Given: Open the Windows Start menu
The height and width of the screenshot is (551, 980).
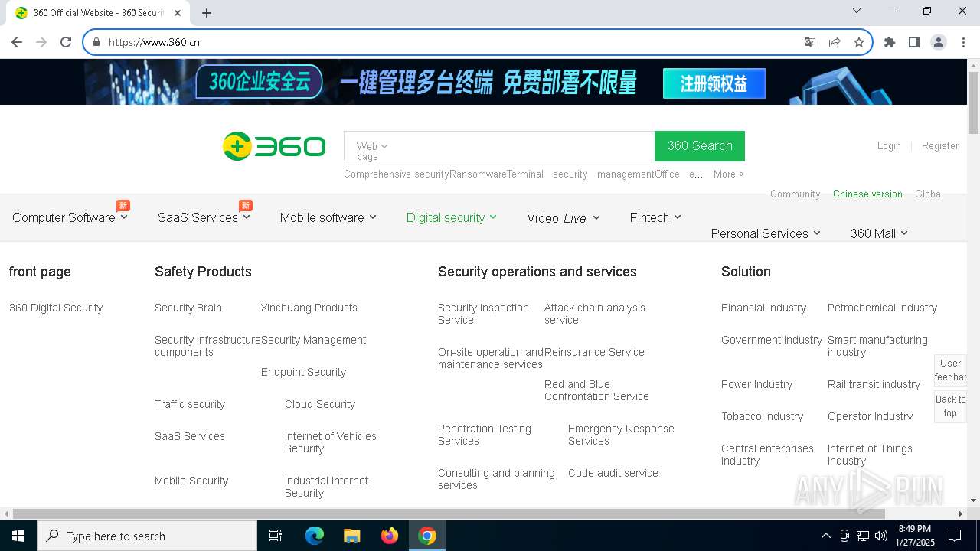Looking at the screenshot, I should coord(18,536).
